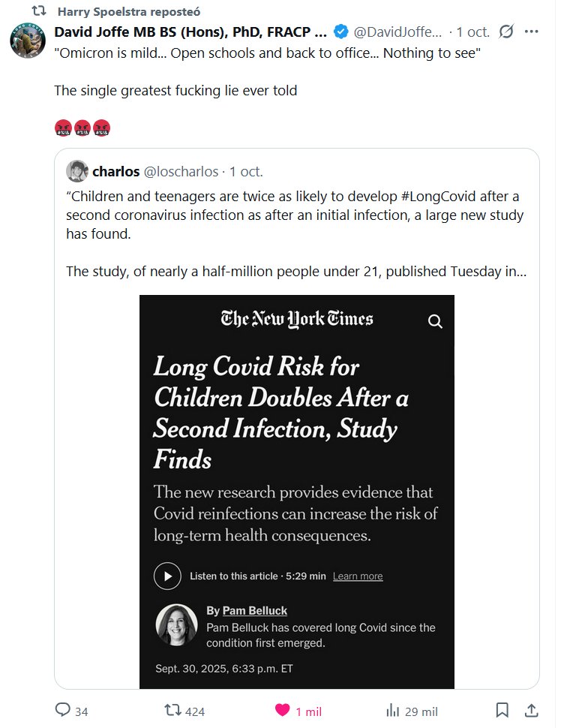Click the share upload icon

point(530,710)
